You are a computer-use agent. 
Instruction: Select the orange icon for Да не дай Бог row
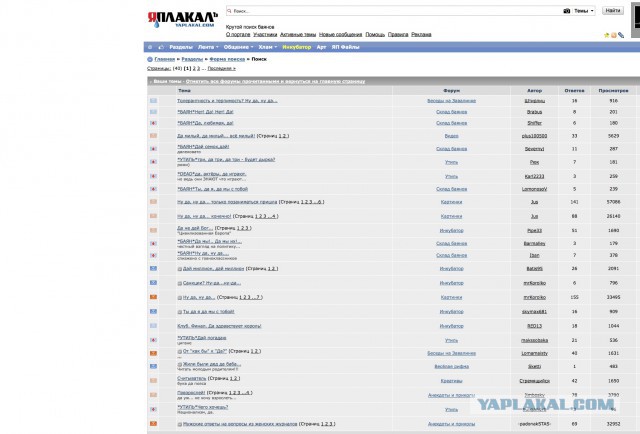(x=153, y=230)
